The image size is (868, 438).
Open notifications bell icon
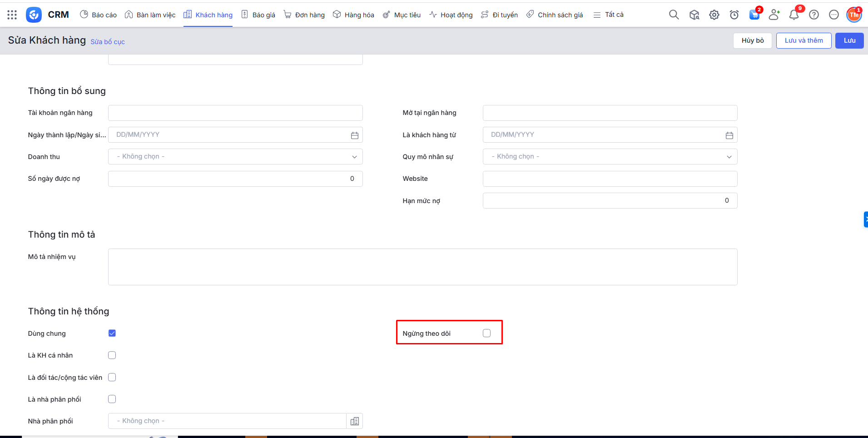pyautogui.click(x=794, y=15)
